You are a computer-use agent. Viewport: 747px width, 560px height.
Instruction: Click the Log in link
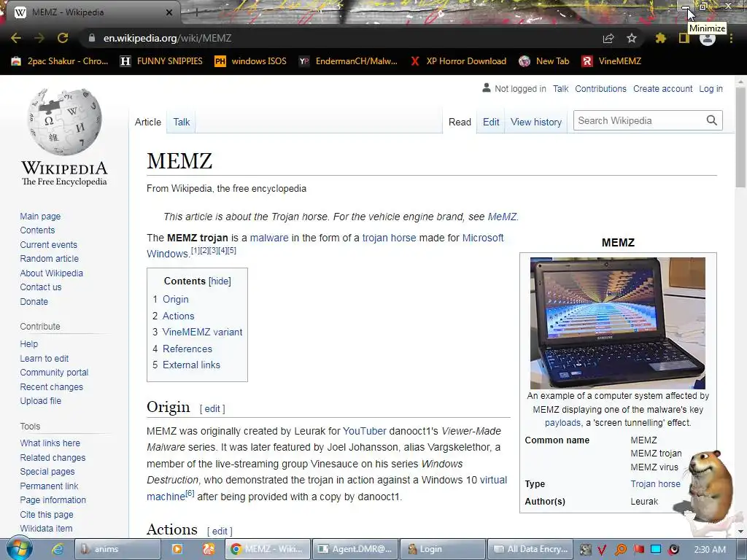click(x=711, y=88)
